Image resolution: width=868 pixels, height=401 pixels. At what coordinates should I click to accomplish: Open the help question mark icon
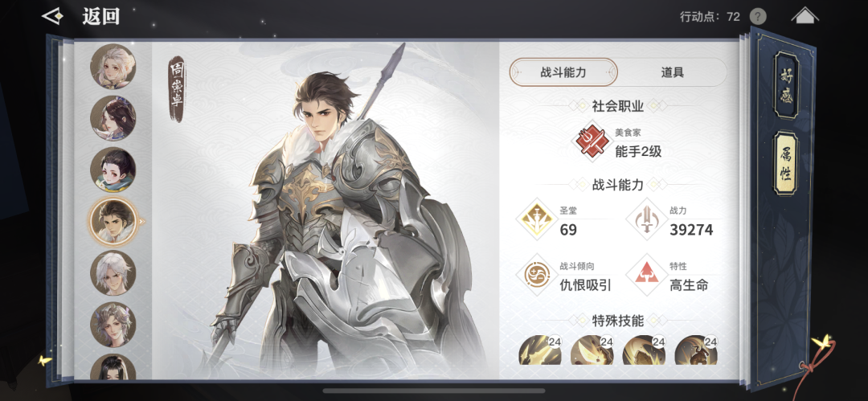(758, 17)
